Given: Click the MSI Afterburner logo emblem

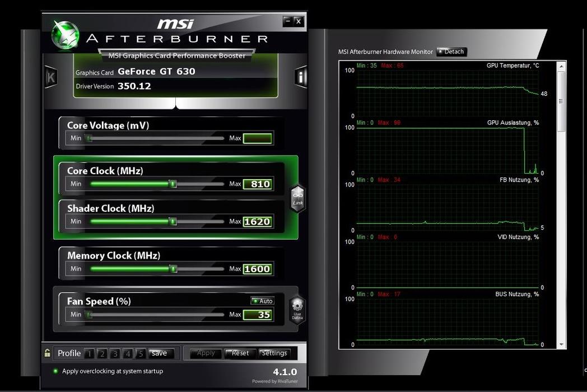Looking at the screenshot, I should (x=65, y=36).
